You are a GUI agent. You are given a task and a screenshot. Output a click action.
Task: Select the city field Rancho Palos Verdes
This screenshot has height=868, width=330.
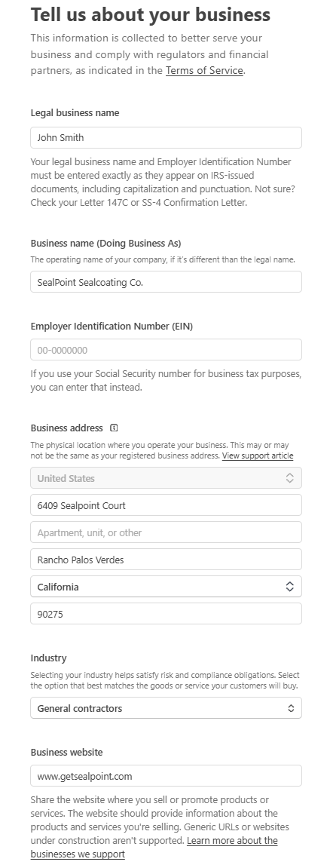coord(166,560)
